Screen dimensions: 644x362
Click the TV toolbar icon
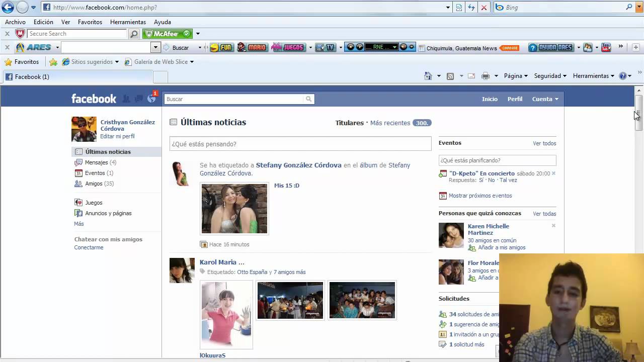(x=325, y=47)
